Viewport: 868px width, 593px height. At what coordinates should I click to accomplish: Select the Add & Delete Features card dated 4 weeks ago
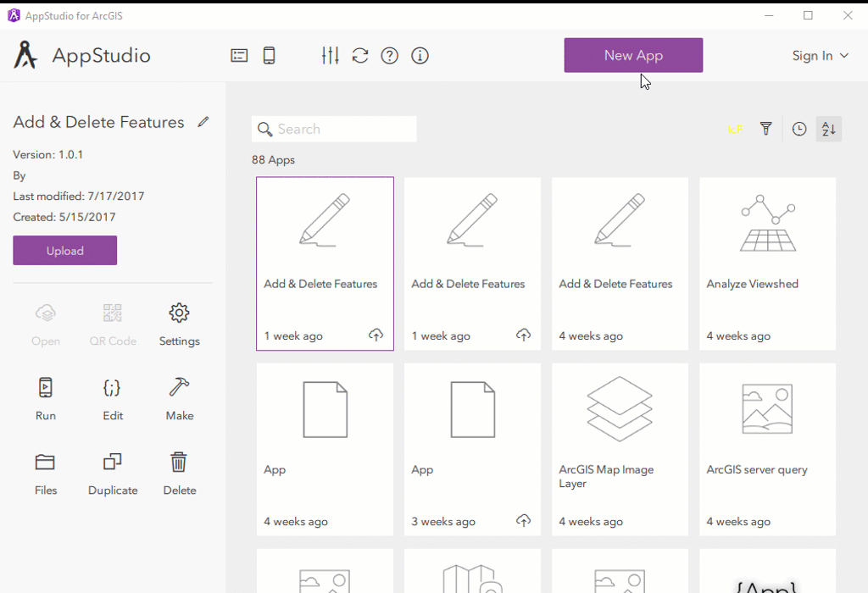pos(620,263)
